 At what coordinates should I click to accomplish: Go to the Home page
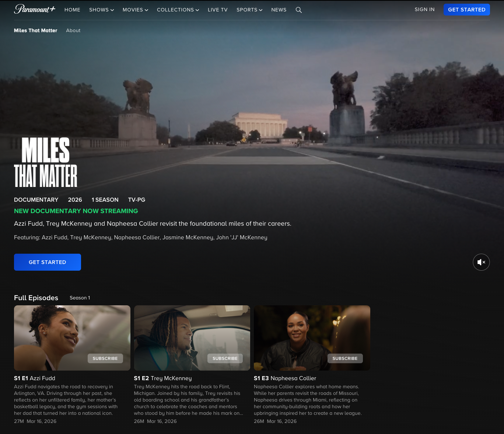click(x=72, y=10)
